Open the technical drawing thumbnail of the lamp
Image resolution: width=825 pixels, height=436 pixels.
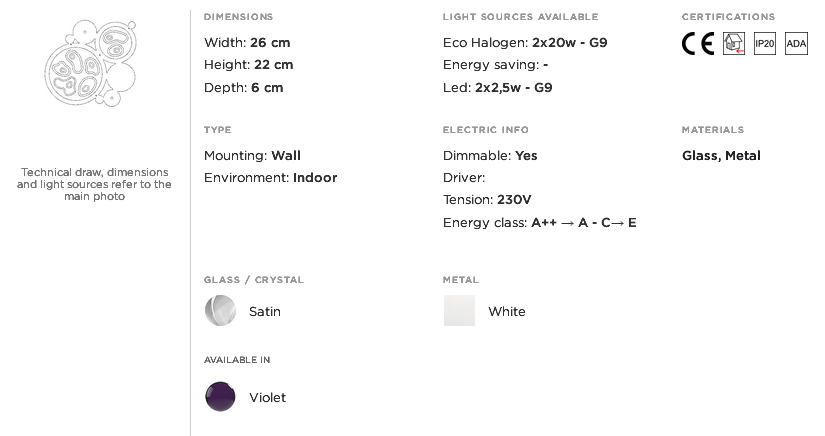pyautogui.click(x=90, y=63)
